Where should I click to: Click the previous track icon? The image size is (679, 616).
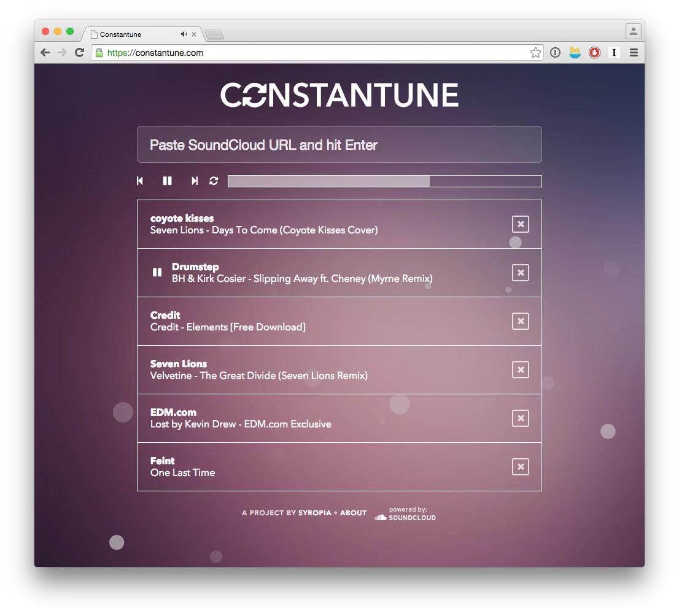point(139,181)
